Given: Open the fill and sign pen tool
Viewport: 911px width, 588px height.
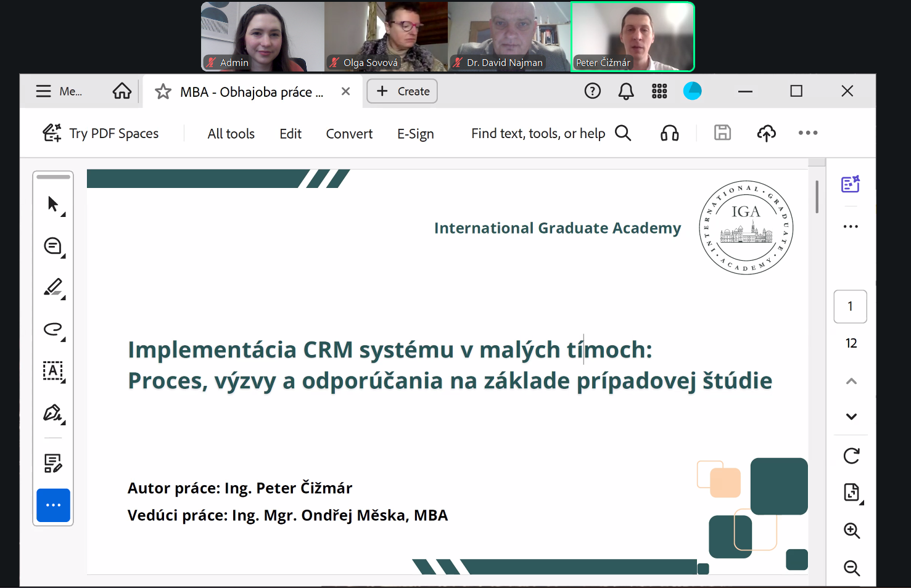Looking at the screenshot, I should [x=53, y=413].
